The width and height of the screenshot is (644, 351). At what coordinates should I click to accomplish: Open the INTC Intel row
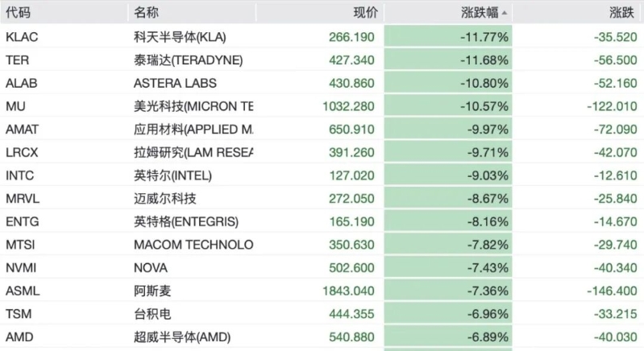coord(322,175)
